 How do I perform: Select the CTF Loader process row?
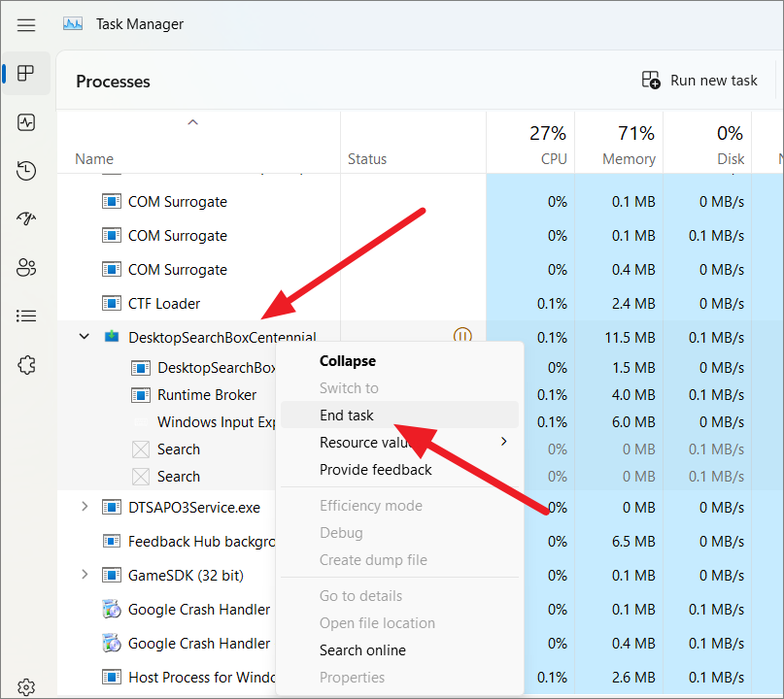[163, 304]
